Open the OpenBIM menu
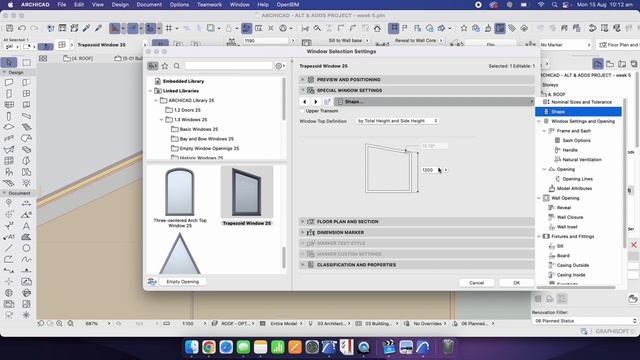Viewport: 640px width, 360px height. 288,4
